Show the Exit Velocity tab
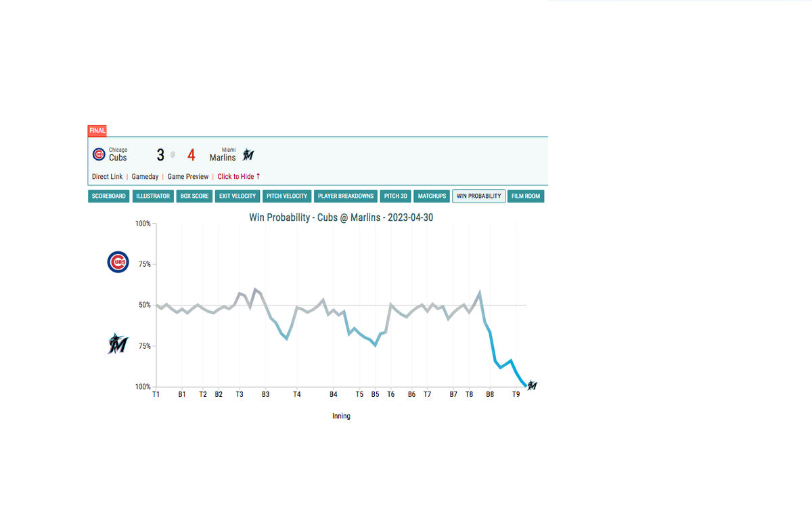 (x=238, y=196)
